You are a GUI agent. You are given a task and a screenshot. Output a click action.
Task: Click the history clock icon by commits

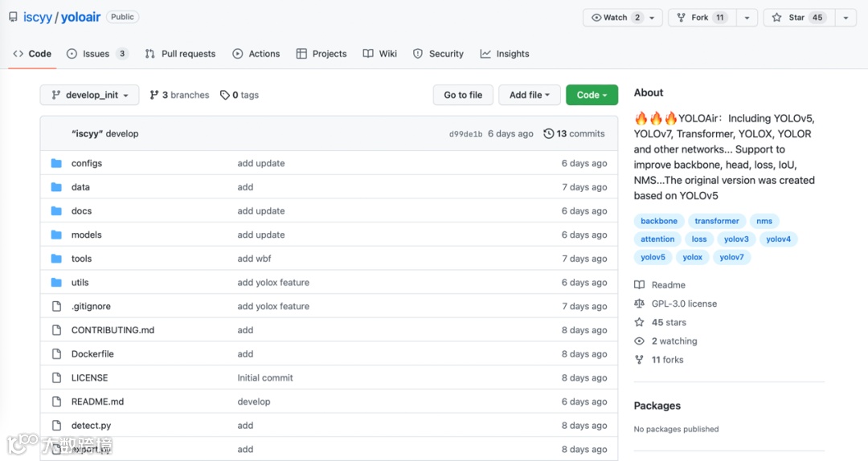549,133
